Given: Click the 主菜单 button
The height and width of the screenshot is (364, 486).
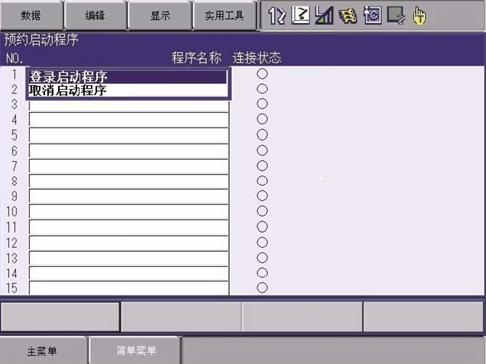Looking at the screenshot, I should tap(43, 351).
